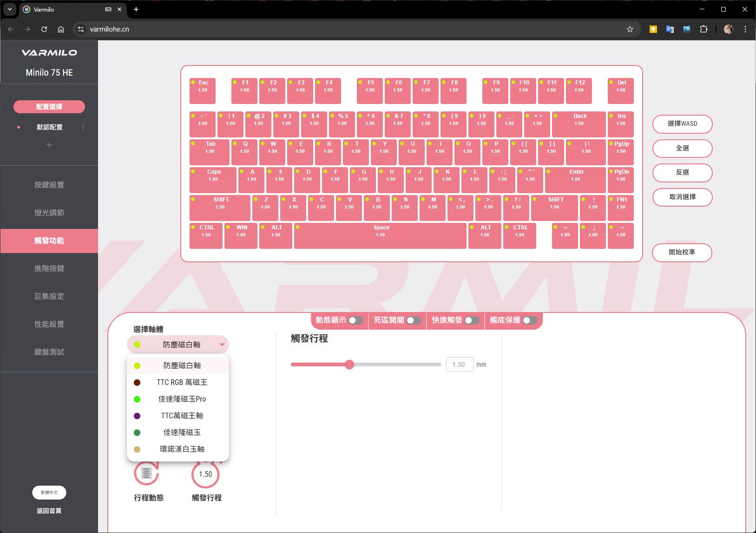
Task: Select 佳達隆磁玉Pro switch option
Action: (182, 399)
